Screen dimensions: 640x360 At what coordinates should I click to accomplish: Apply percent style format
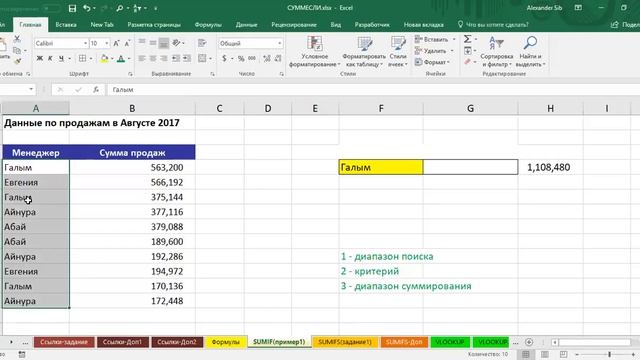tap(241, 59)
